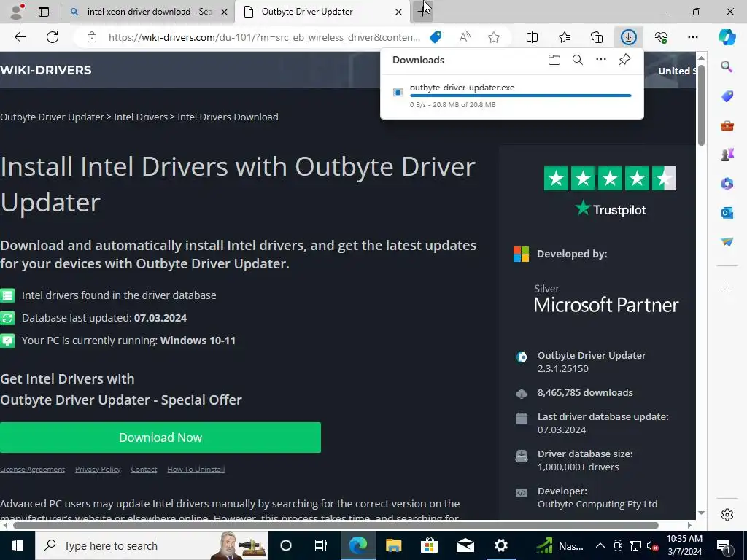Viewport: 747px width, 560px height.
Task: Toggle split screen view
Action: [x=532, y=37]
